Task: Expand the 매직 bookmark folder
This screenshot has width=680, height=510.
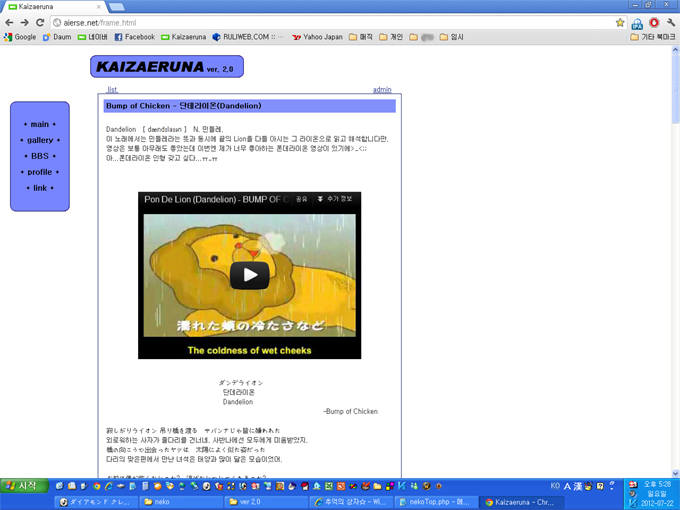Action: 361,37
